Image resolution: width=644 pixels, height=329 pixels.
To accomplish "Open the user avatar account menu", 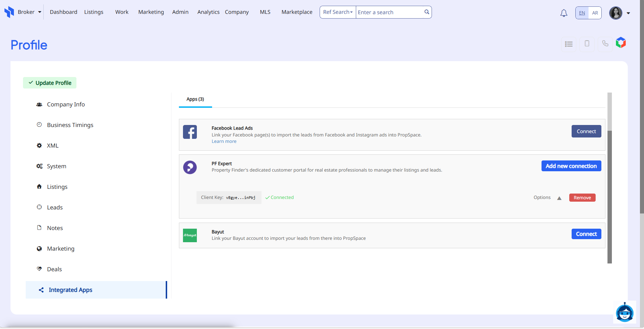I will pyautogui.click(x=619, y=13).
